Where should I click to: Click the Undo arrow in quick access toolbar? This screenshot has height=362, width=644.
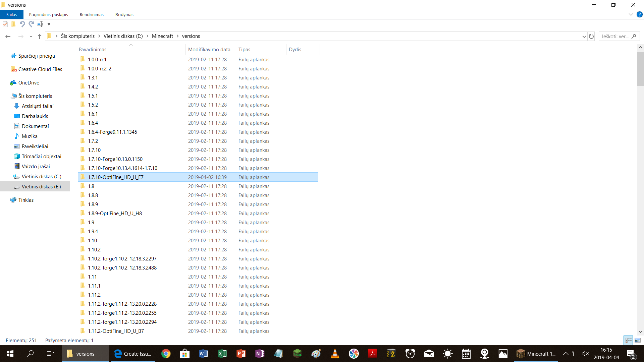click(x=22, y=24)
